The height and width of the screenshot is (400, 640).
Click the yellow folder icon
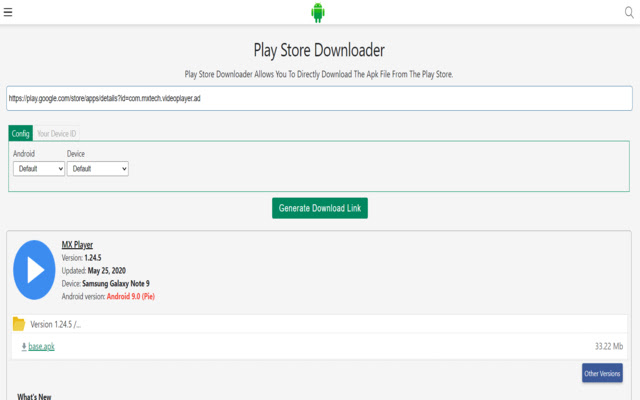19,324
